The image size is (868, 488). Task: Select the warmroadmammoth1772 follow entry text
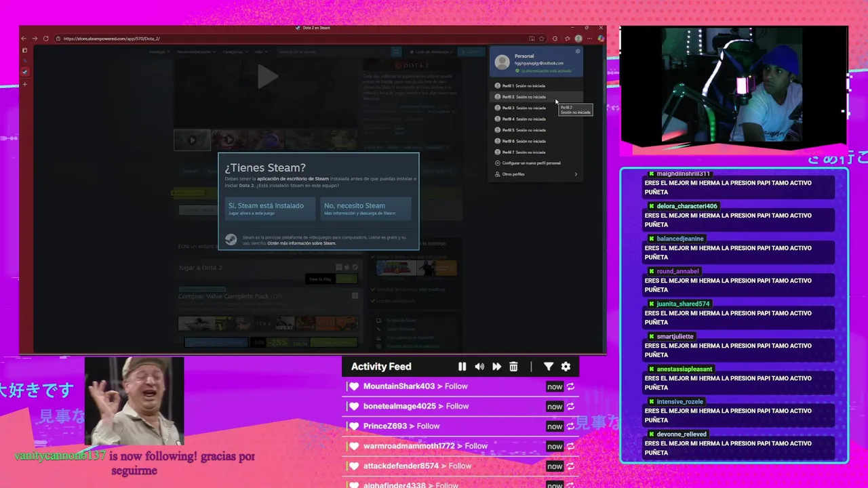[x=425, y=446]
